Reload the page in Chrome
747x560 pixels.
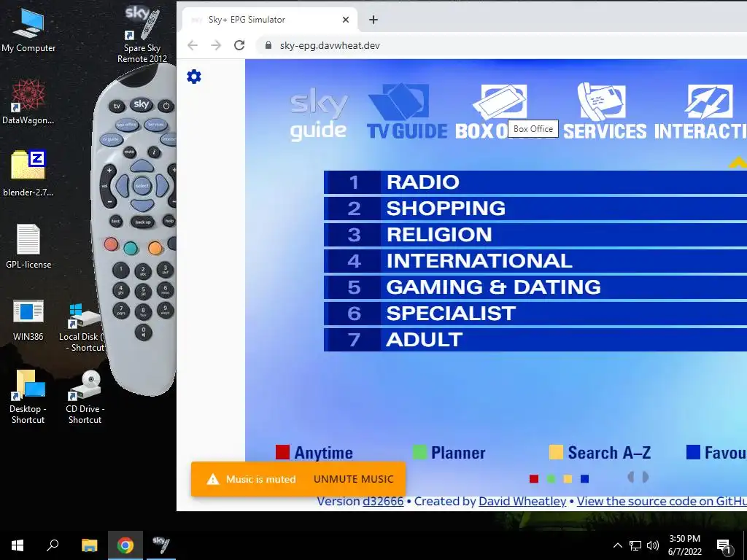239,45
